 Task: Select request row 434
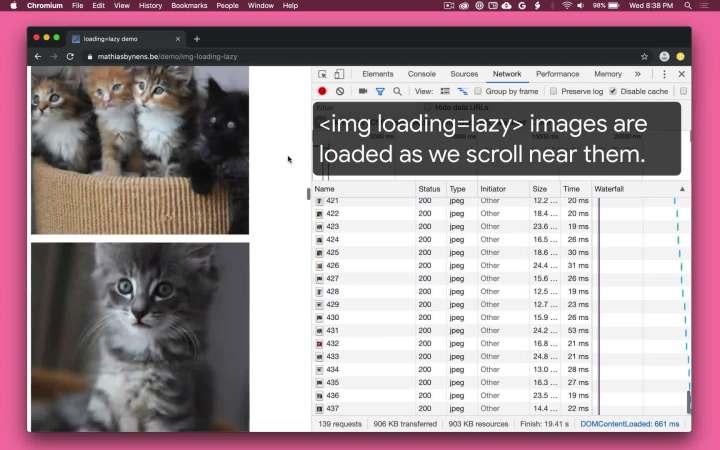pyautogui.click(x=501, y=370)
